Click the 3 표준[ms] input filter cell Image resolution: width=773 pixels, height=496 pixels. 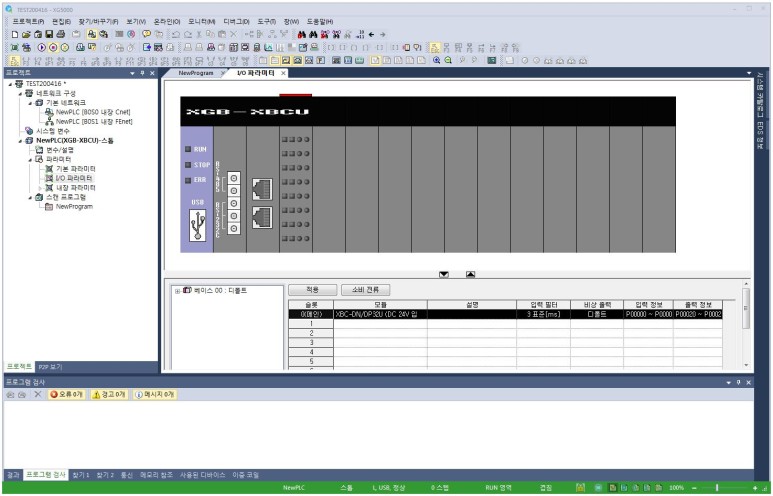tap(543, 314)
